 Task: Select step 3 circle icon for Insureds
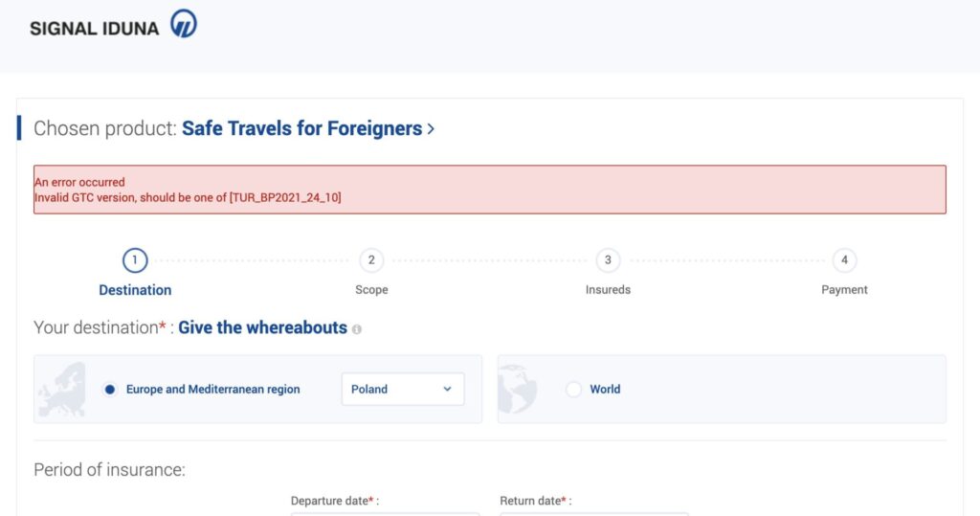tap(608, 260)
